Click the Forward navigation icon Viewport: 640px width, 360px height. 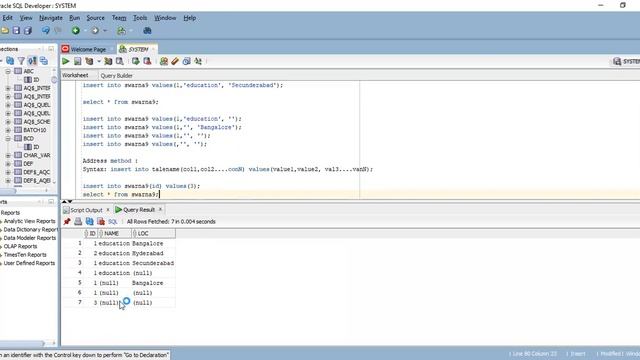click(95, 31)
